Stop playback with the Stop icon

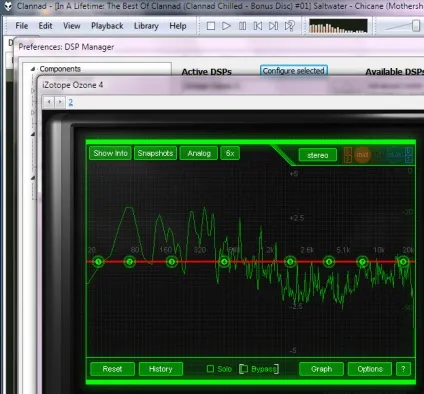coord(211,26)
